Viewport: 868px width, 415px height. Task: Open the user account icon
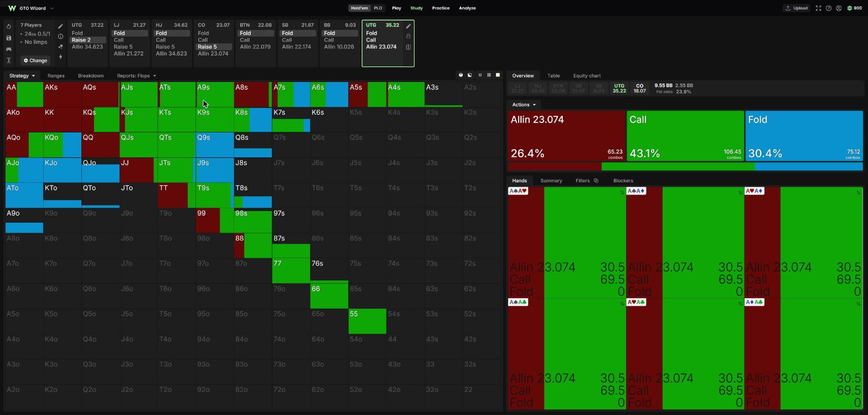tap(839, 8)
